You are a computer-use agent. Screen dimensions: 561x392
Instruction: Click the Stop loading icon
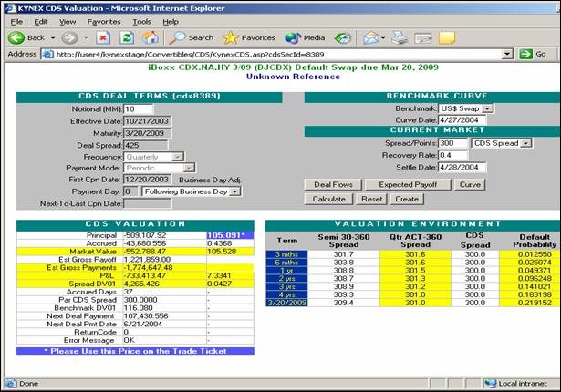tap(103, 37)
